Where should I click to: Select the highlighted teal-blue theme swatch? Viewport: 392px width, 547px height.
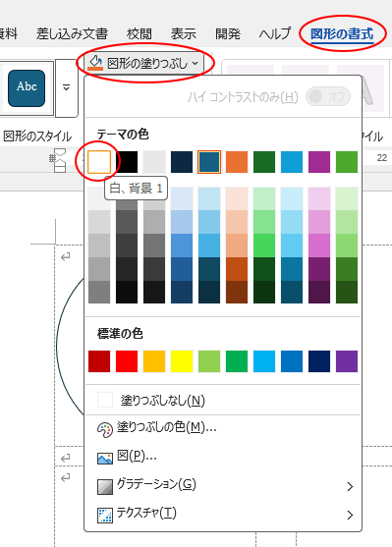(209, 162)
